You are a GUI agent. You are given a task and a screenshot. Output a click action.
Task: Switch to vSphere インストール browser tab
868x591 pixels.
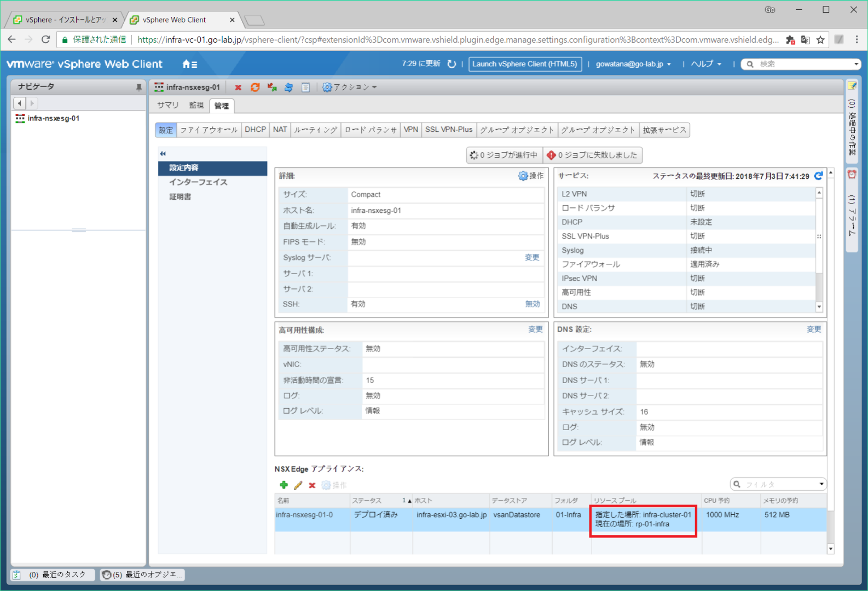pos(65,20)
